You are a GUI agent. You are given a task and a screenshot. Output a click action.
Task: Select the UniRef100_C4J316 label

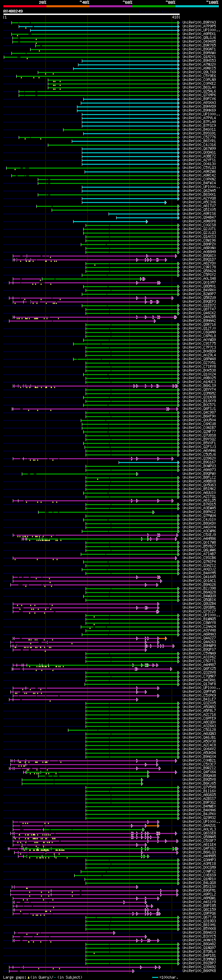coord(199,145)
